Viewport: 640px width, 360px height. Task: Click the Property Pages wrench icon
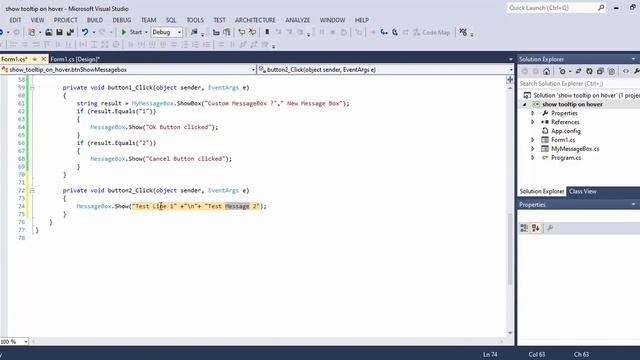(x=550, y=228)
